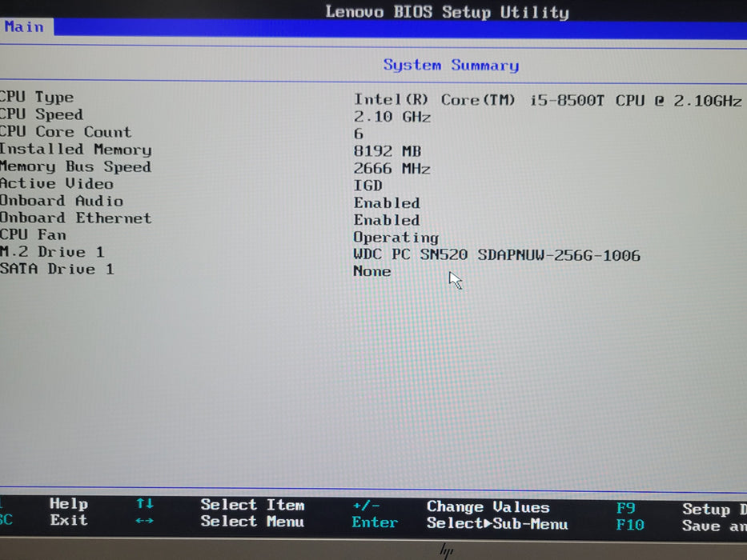This screenshot has height=560, width=747.
Task: Click the left/right arrows key icon
Action: [x=144, y=521]
